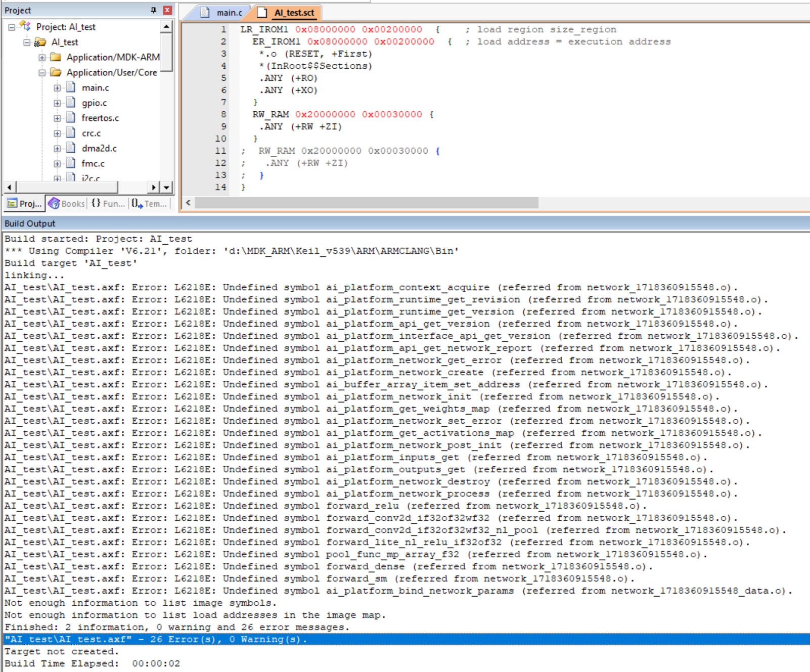Open the Books panel via its icon

tap(54, 204)
